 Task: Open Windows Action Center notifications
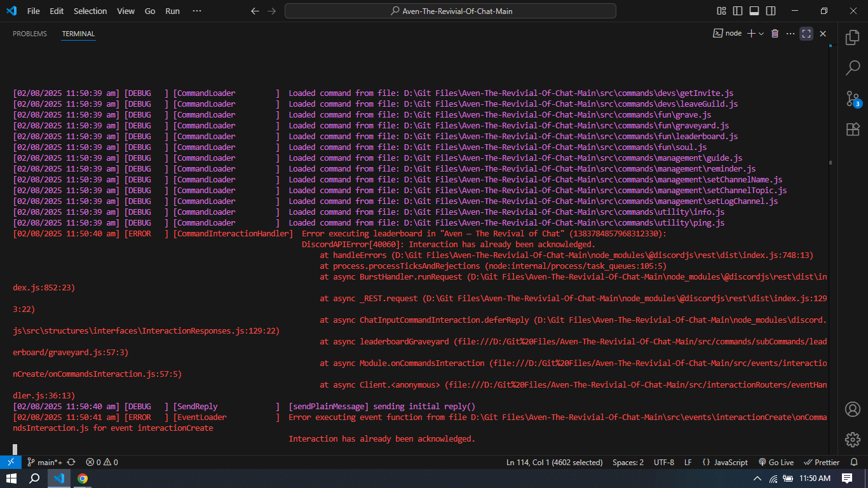pos(847,478)
